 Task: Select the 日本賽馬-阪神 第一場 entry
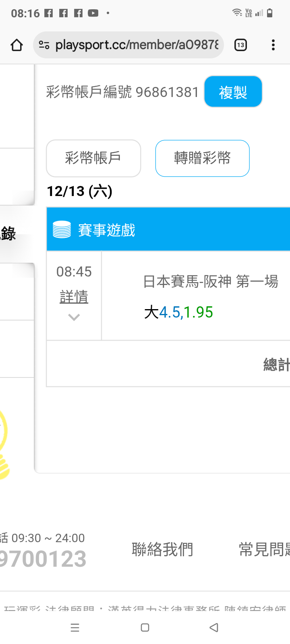tap(211, 281)
